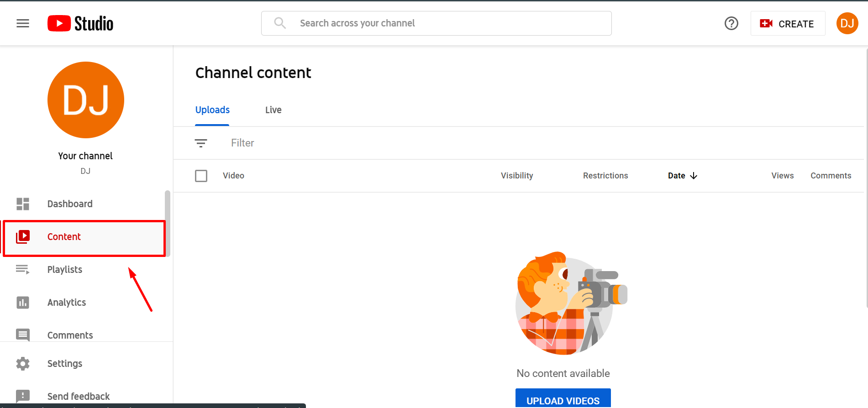Click the filter lines icon
The width and height of the screenshot is (868, 408).
coord(201,143)
